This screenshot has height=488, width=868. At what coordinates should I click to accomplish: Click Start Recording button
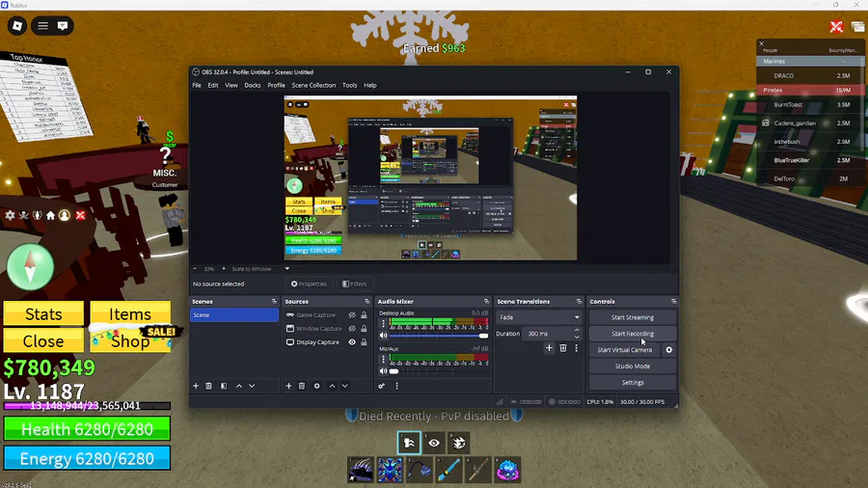(632, 334)
